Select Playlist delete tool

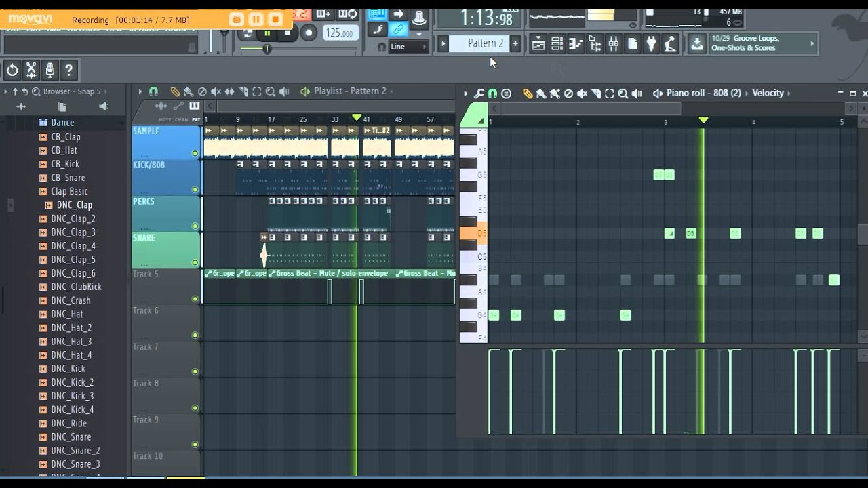click(202, 91)
